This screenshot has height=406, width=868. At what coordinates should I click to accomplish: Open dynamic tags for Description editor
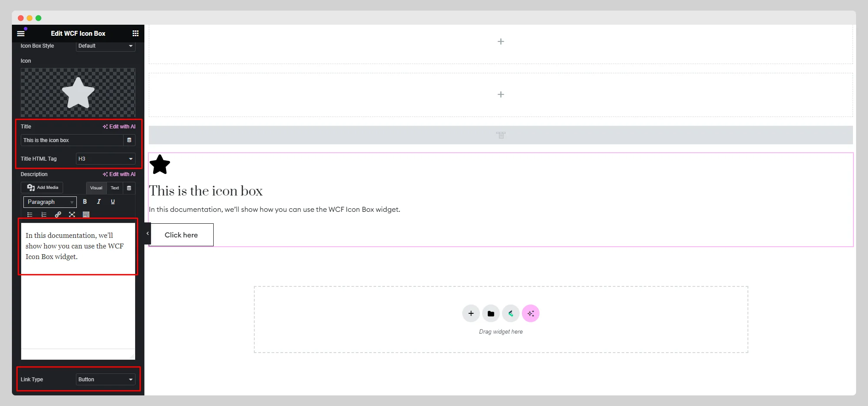pos(129,188)
